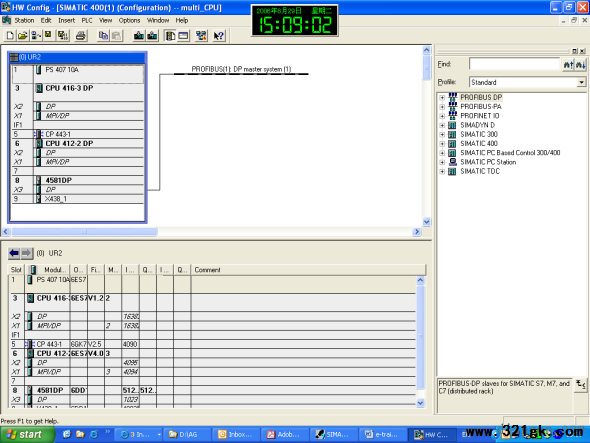
Task: Click the rack view horizontal scrollbar thumb
Action: [x=84, y=231]
